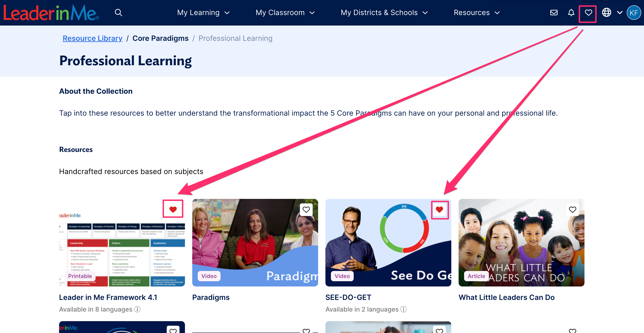Open the messages envelope icon
This screenshot has height=333, width=644.
click(554, 13)
